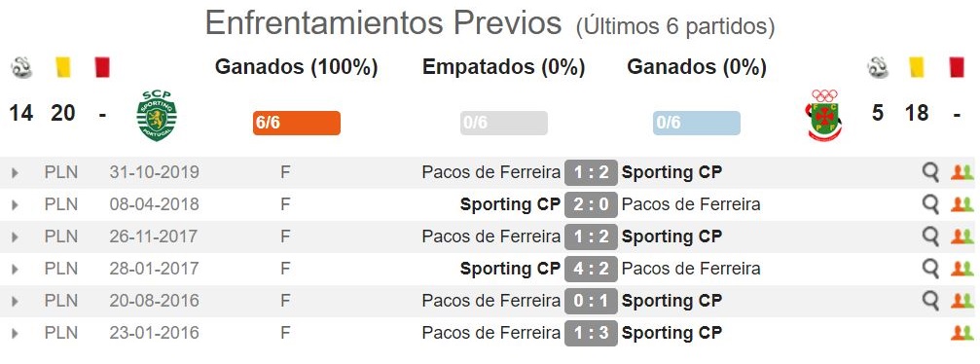Click the right red card icon

point(957,67)
